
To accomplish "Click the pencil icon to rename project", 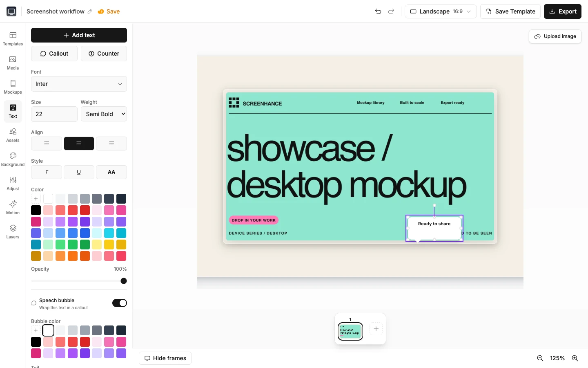I will (x=90, y=11).
